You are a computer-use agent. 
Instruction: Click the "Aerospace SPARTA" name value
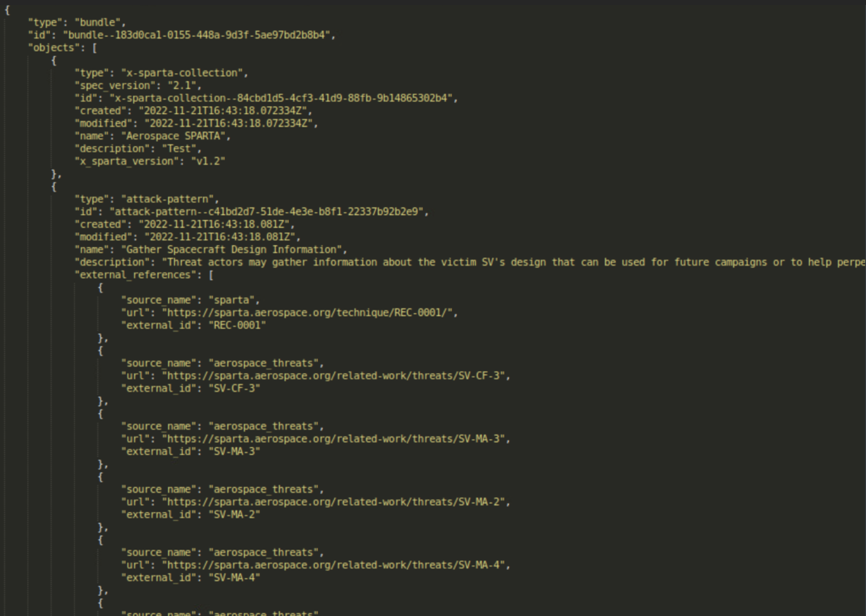[173, 136]
